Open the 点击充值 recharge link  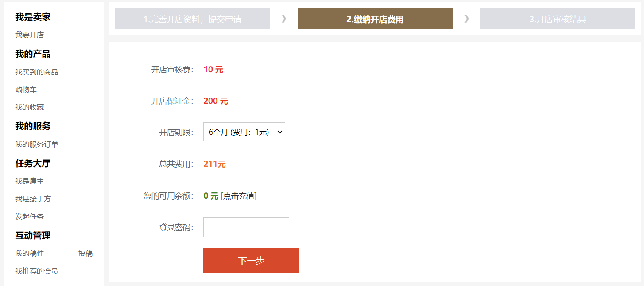(x=239, y=196)
